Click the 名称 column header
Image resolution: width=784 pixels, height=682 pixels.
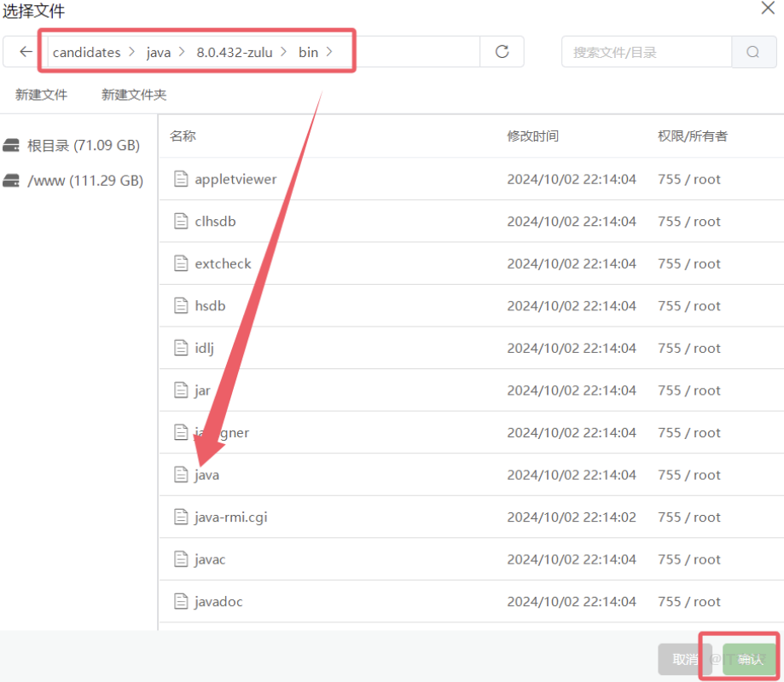point(183,136)
